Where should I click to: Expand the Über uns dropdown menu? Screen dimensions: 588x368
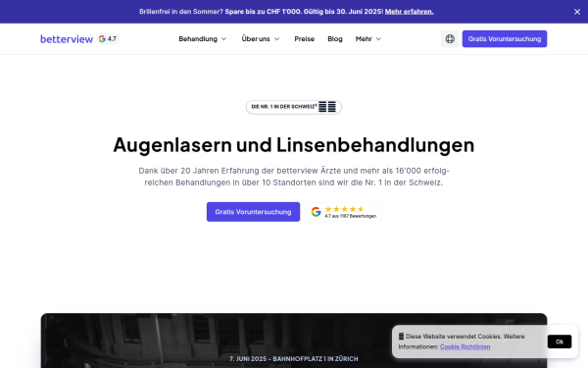261,39
